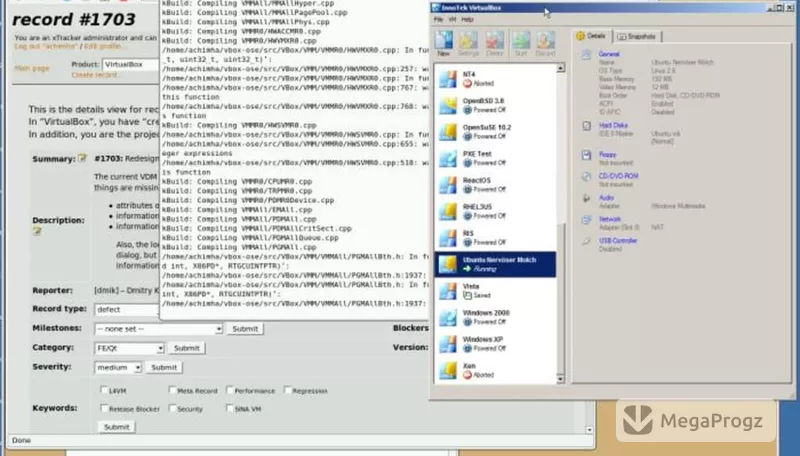
Task: Tick the Meta Record keyword checkbox
Action: tap(172, 390)
